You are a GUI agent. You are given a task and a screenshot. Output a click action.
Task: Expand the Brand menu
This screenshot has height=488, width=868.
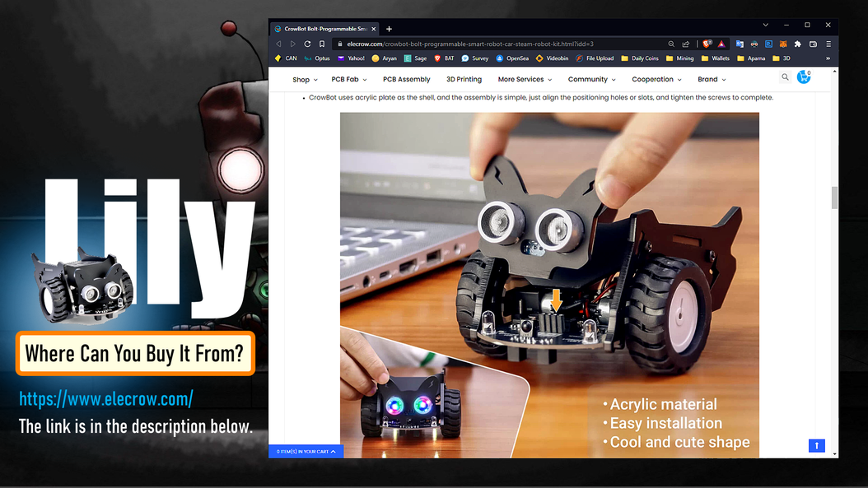point(712,80)
